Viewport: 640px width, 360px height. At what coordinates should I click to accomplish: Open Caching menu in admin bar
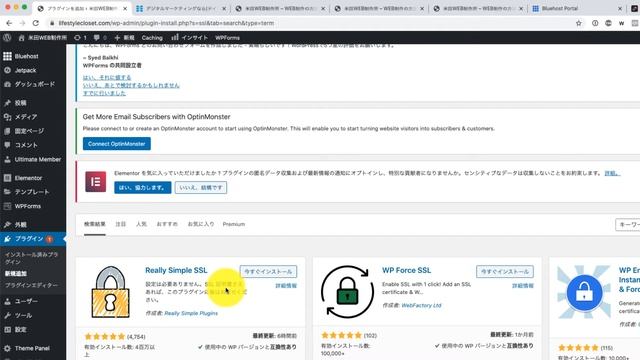point(152,38)
